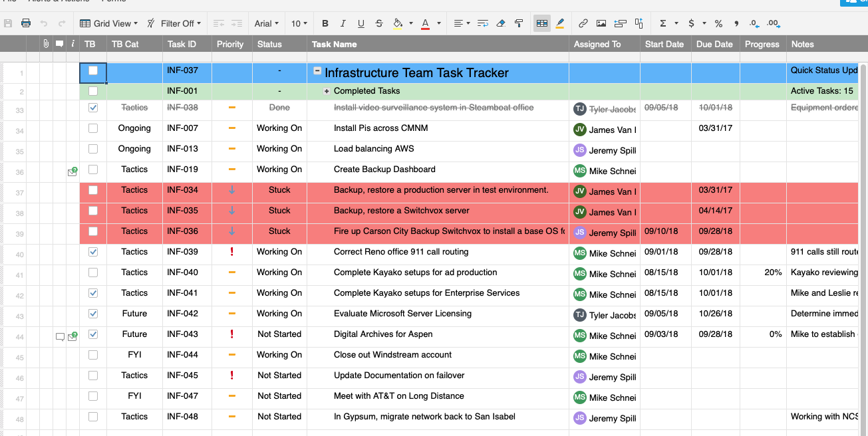Select the format painter tool
The image size is (868, 436).
click(x=519, y=23)
